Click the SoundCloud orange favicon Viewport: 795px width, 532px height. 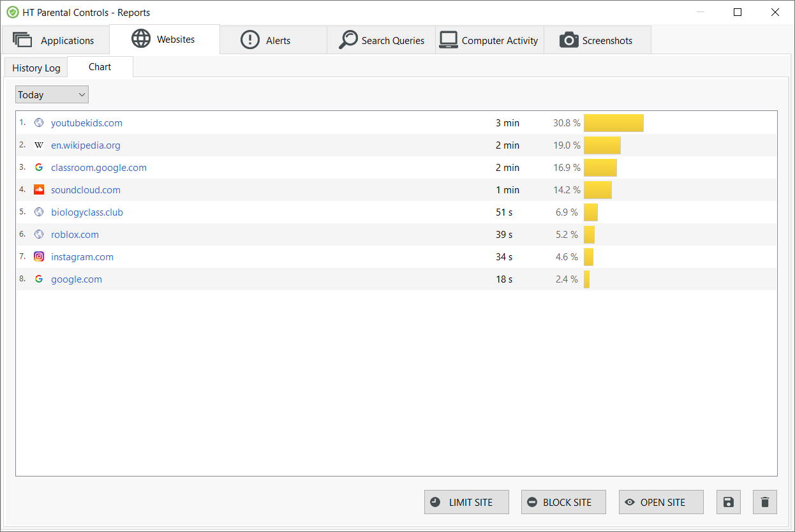[39, 189]
